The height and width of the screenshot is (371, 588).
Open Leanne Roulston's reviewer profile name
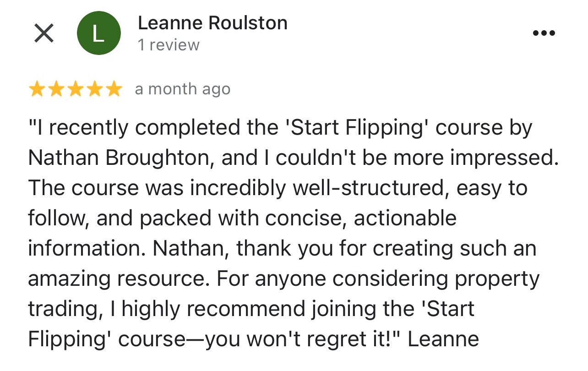[212, 23]
